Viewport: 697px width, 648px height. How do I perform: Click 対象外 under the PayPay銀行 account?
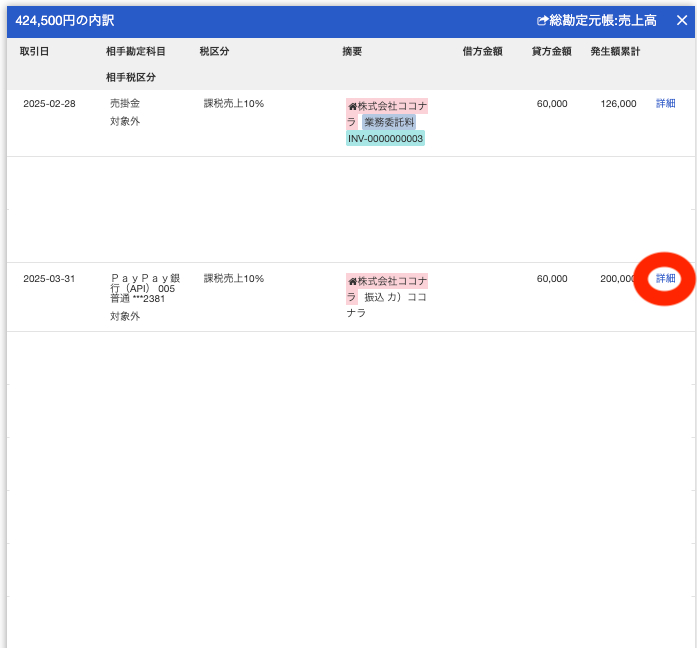(x=125, y=316)
